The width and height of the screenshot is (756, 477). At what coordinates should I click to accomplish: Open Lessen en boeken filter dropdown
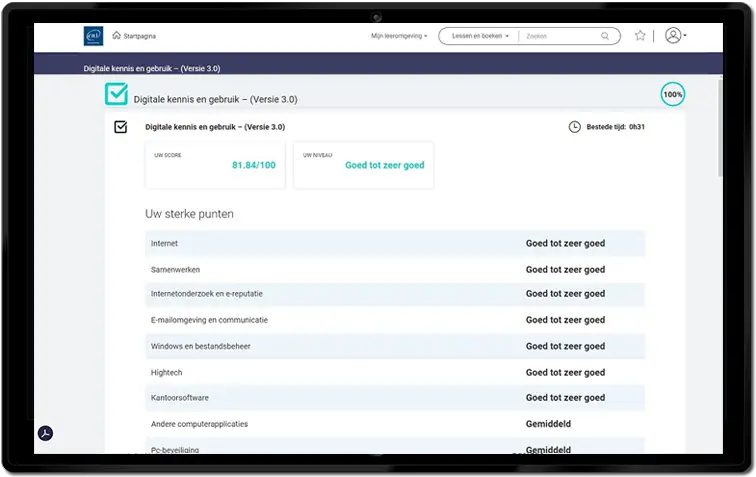(480, 36)
